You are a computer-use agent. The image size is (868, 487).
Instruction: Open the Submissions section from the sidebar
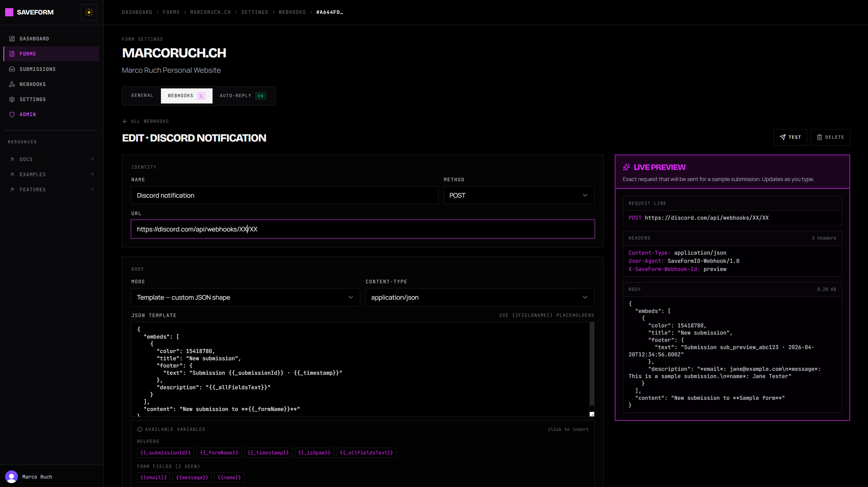[37, 69]
